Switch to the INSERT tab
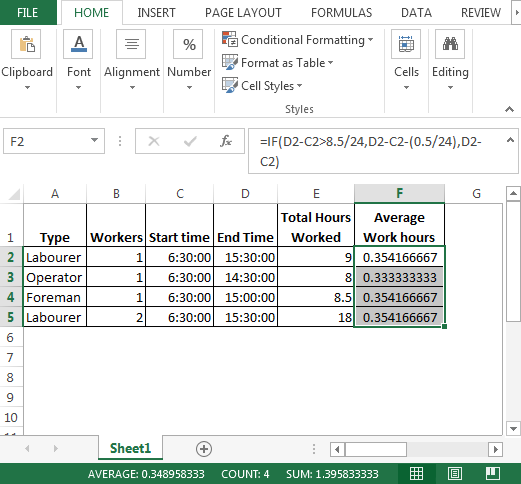The height and width of the screenshot is (484, 521). click(x=156, y=13)
